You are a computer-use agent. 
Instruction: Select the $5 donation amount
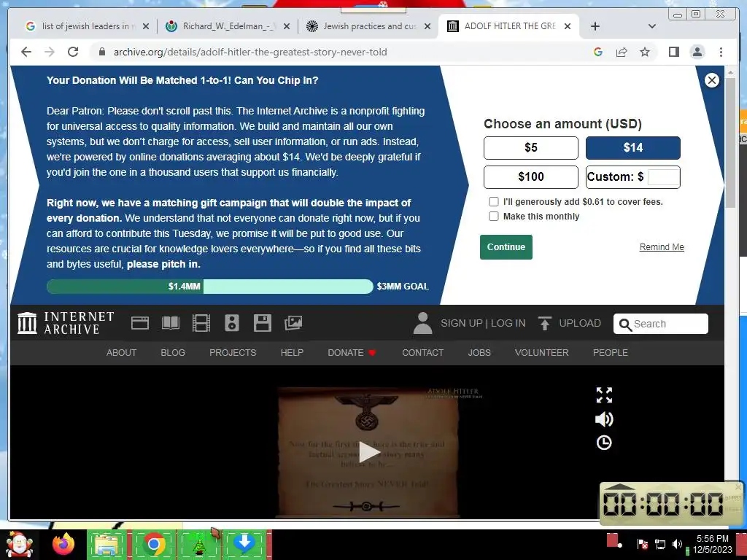pyautogui.click(x=531, y=147)
